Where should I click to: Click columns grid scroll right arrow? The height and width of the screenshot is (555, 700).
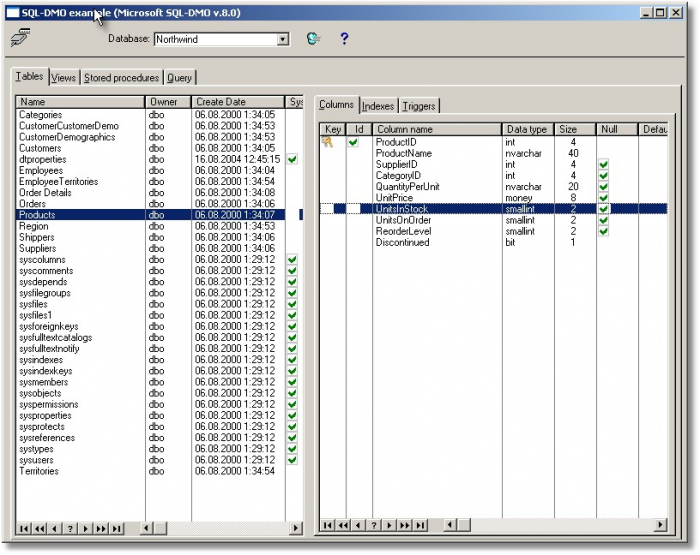[660, 525]
